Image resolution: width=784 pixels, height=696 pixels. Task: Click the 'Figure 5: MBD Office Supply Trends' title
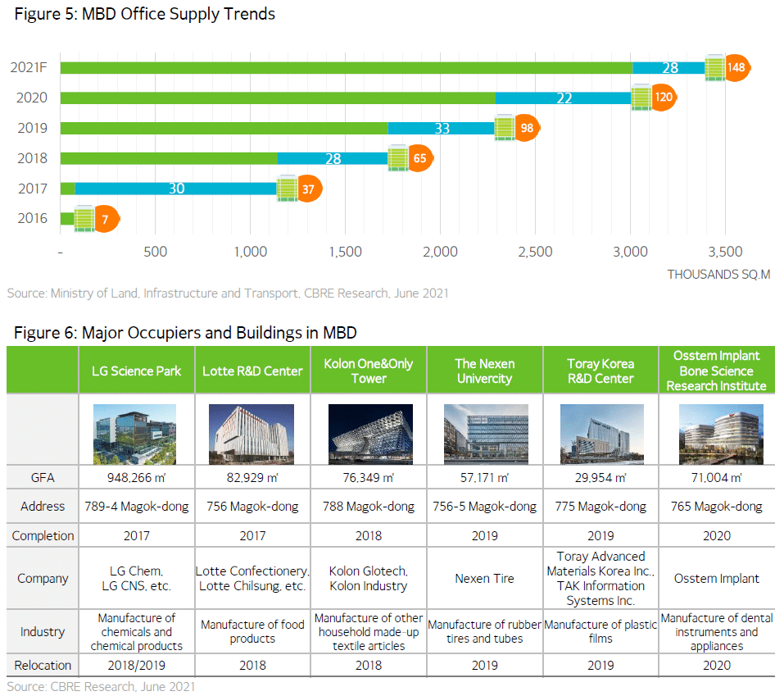point(144,14)
